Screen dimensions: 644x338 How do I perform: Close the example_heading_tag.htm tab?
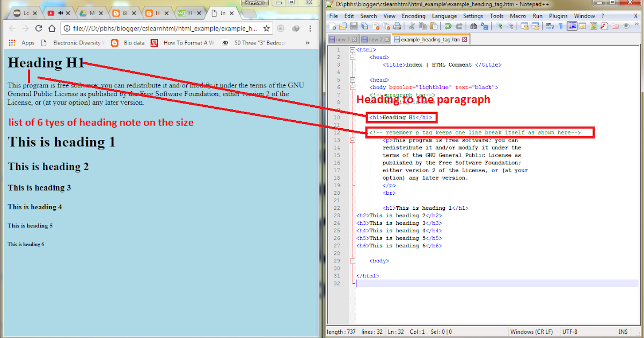click(x=465, y=39)
